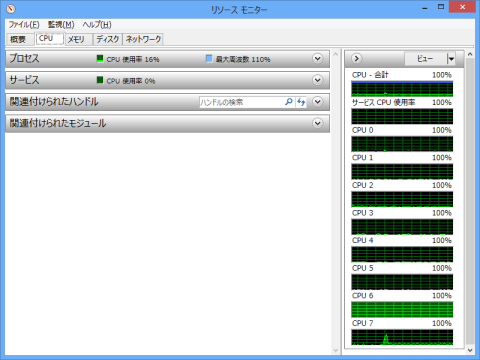Click the ビュー button

425,59
